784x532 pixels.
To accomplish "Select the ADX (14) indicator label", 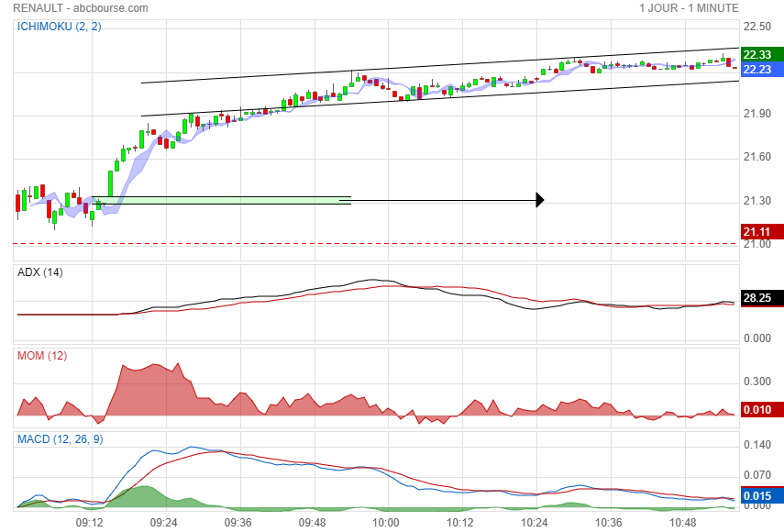I will click(x=40, y=272).
